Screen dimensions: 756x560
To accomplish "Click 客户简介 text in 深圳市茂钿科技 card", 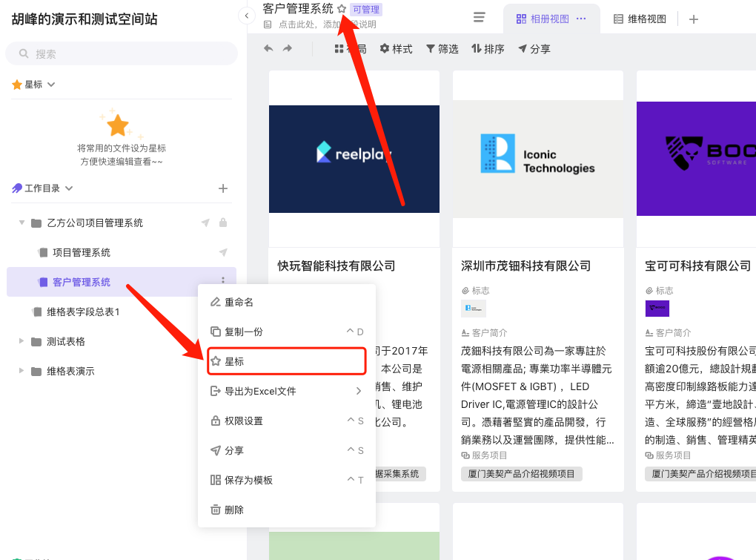I will 489,333.
